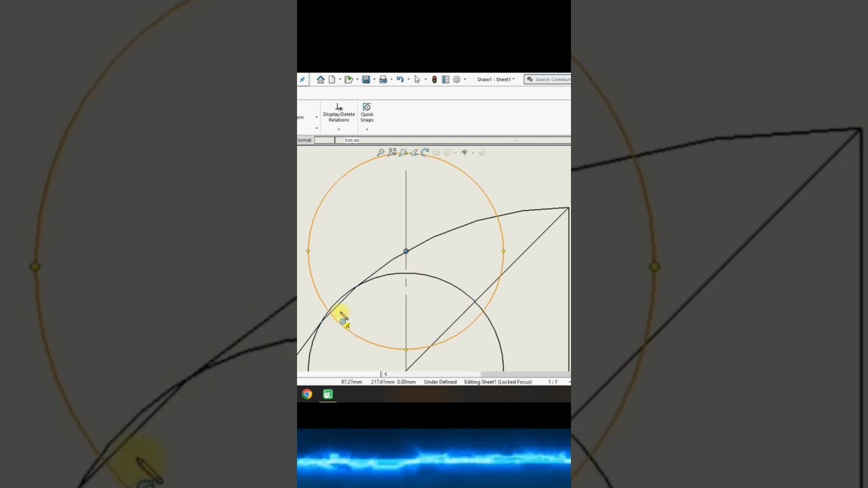Click the Open document folder icon
The image size is (868, 488).
[349, 79]
